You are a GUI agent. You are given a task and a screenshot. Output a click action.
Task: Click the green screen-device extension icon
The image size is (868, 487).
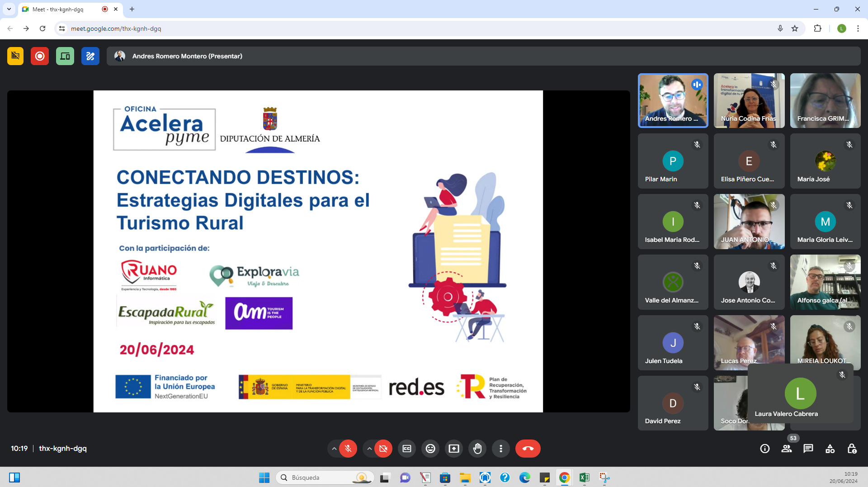65,56
